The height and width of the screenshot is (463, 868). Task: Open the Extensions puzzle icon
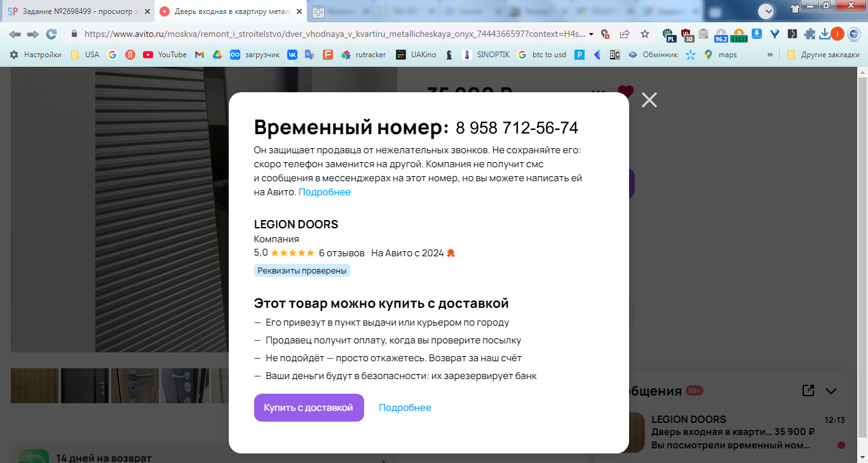810,34
